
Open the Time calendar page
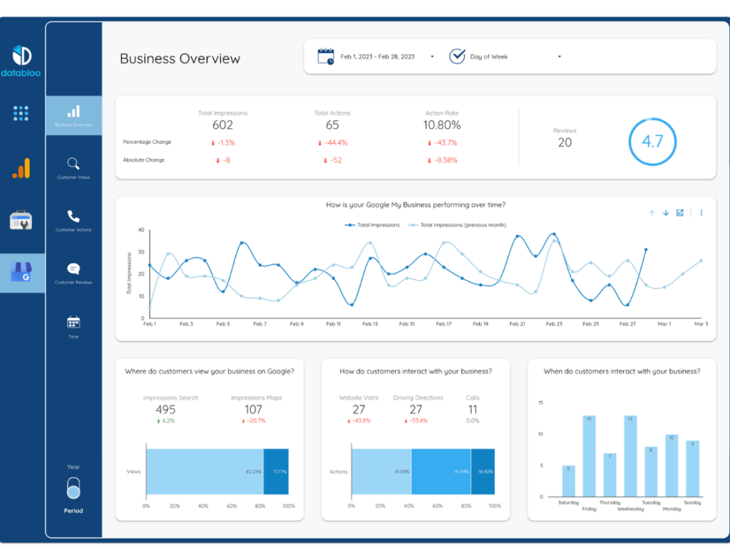(x=73, y=327)
